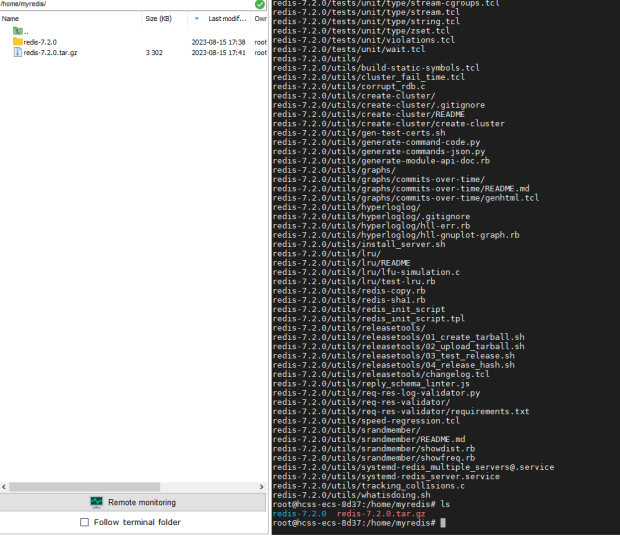Viewport: 620px width, 538px height.
Task: Click the 3 302 file size value
Action: [154, 53]
